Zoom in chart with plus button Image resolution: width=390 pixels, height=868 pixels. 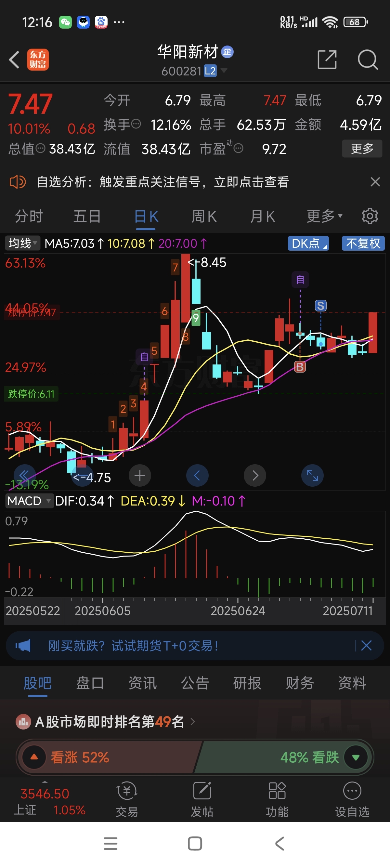140,475
